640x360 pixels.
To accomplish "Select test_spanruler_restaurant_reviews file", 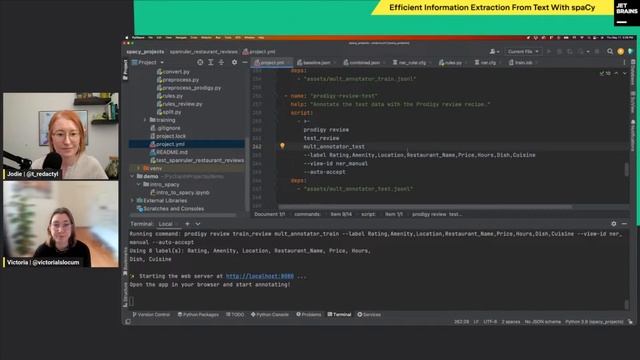I will coord(197,160).
